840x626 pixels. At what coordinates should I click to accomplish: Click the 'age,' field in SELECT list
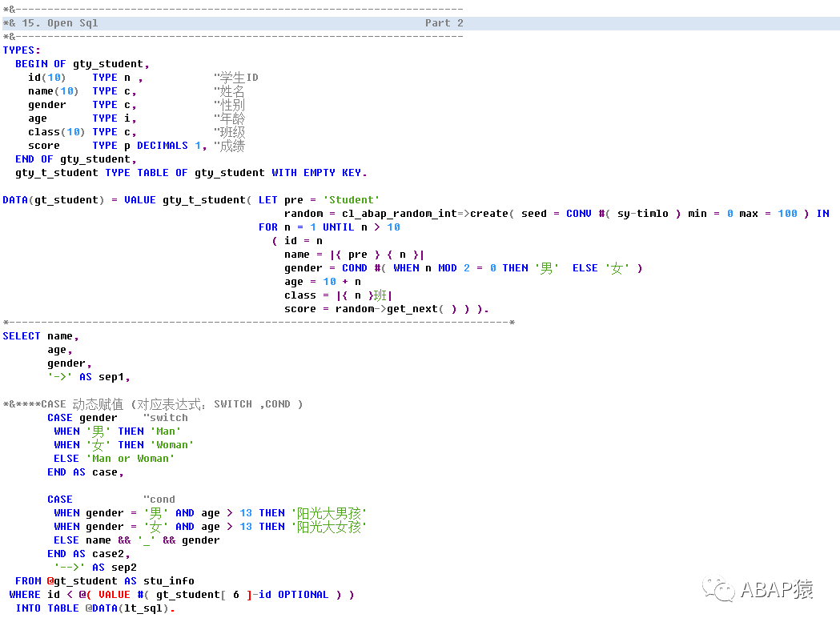[x=59, y=350]
